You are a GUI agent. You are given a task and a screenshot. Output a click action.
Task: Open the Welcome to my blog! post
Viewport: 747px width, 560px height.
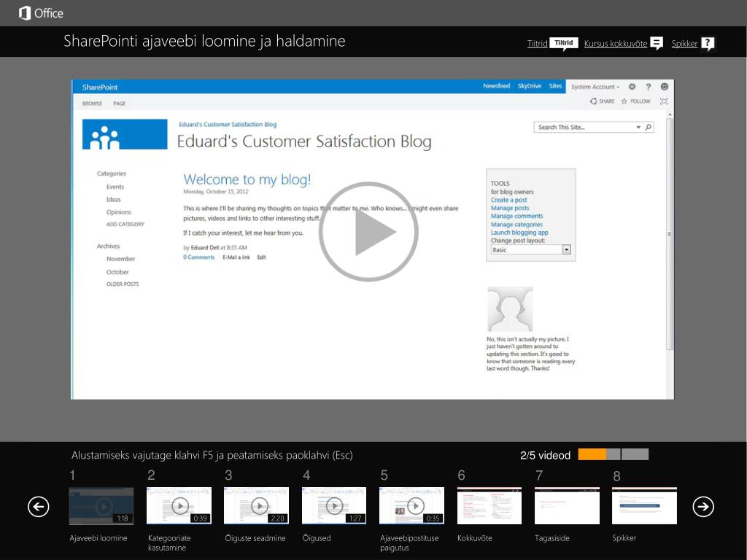[247, 179]
